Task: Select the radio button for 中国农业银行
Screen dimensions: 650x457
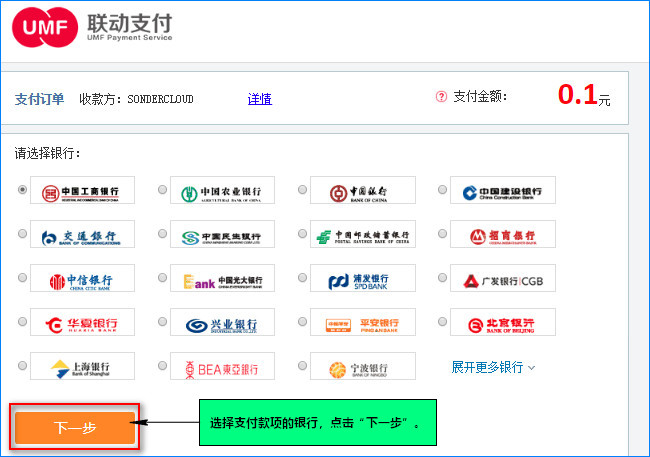Action: (162, 190)
